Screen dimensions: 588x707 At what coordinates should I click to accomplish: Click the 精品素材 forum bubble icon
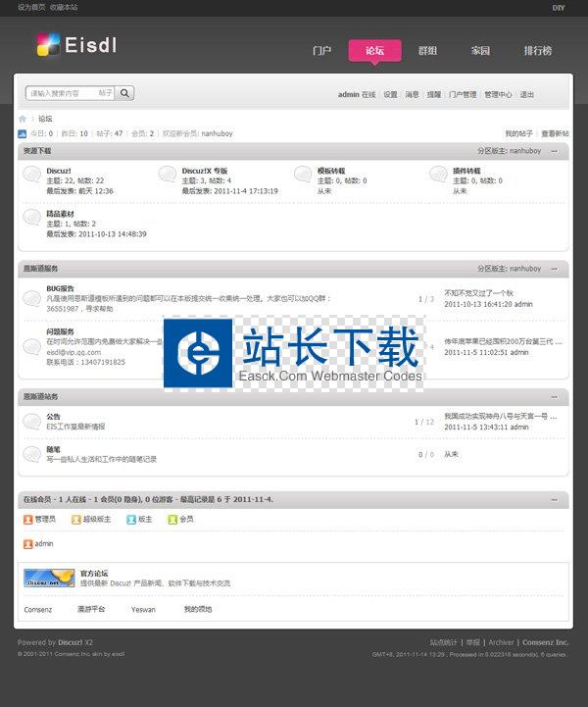(x=32, y=217)
